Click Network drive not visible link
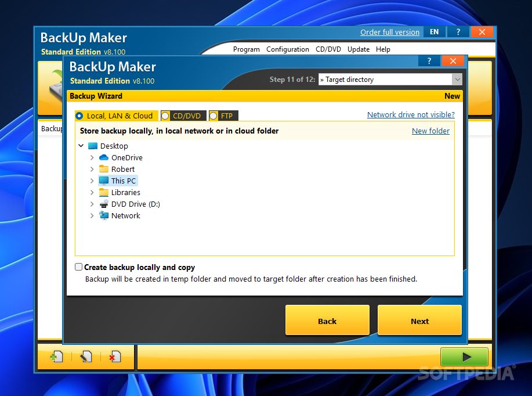Screen dimensions: 532x396 coord(411,115)
